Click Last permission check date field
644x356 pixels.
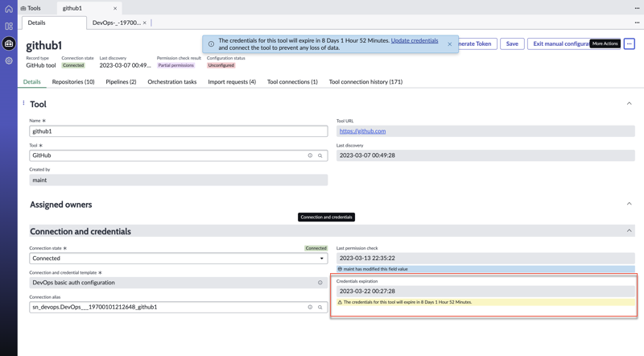(485, 259)
